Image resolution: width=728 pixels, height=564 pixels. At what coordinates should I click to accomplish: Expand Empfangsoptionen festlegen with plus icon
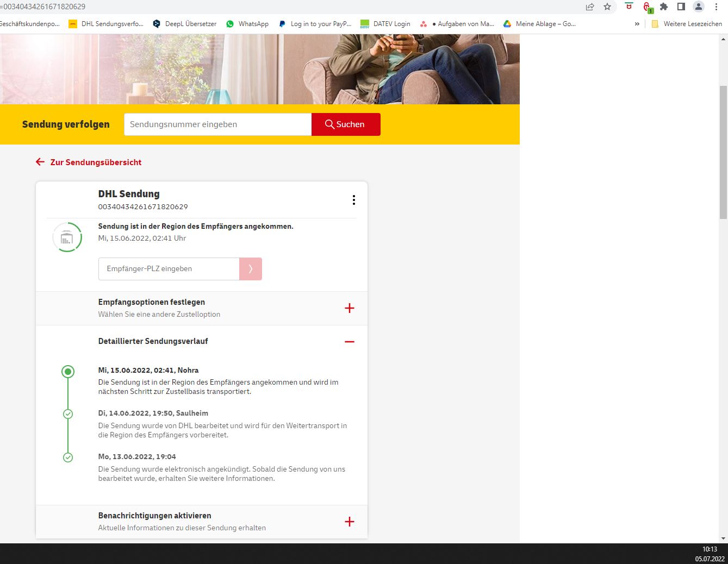350,308
